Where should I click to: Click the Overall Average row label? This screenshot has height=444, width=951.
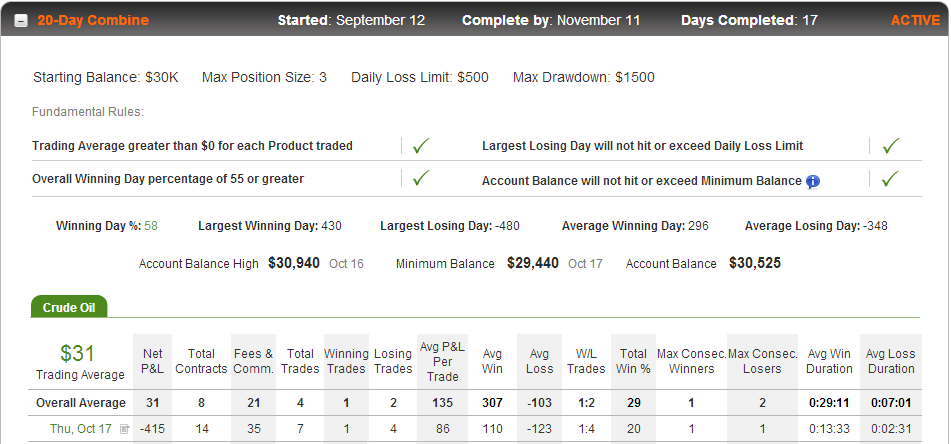click(x=81, y=403)
